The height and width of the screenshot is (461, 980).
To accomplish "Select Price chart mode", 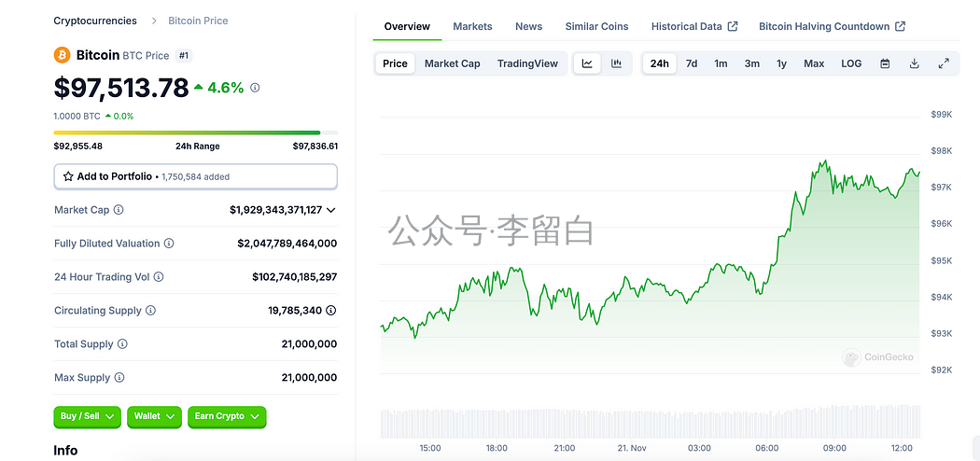I will tap(395, 63).
